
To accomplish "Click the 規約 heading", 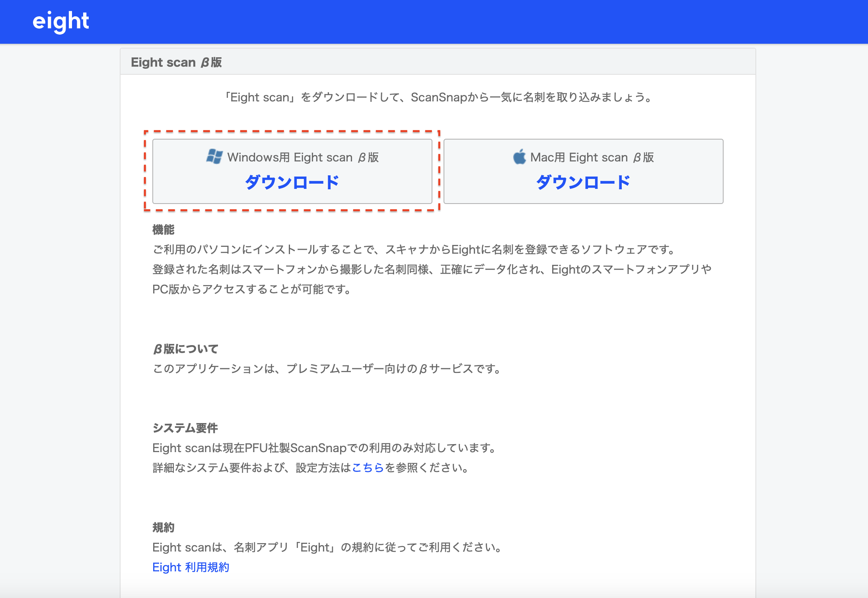I will [163, 528].
